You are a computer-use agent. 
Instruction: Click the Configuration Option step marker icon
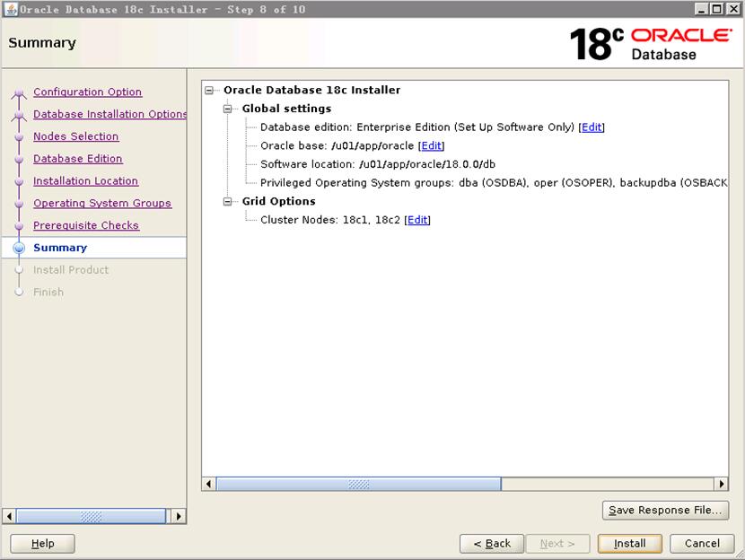point(19,92)
